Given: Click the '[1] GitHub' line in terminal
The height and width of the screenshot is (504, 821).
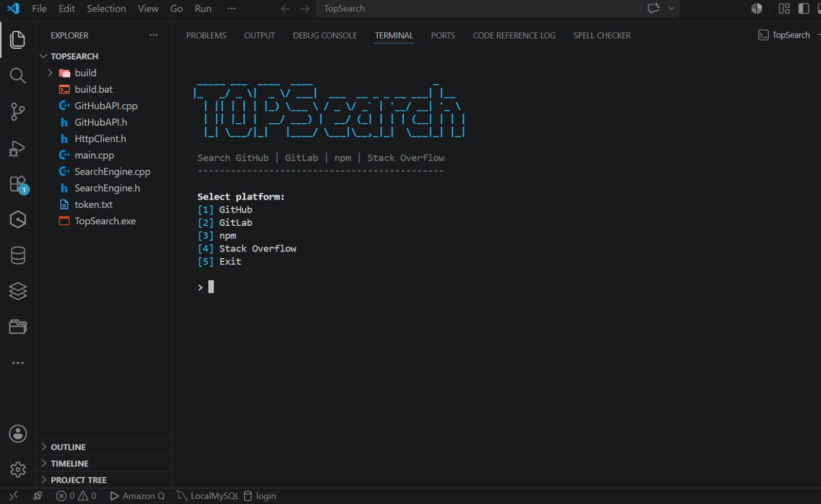Looking at the screenshot, I should click(x=225, y=209).
